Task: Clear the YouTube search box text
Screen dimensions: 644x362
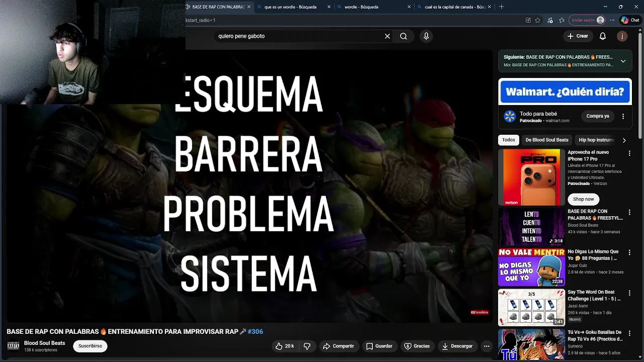Action: coord(387,36)
